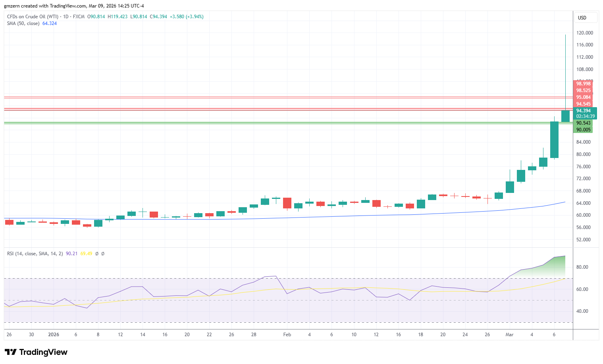Select the green 90.005 price label
The width and height of the screenshot is (603, 364).
[583, 130]
